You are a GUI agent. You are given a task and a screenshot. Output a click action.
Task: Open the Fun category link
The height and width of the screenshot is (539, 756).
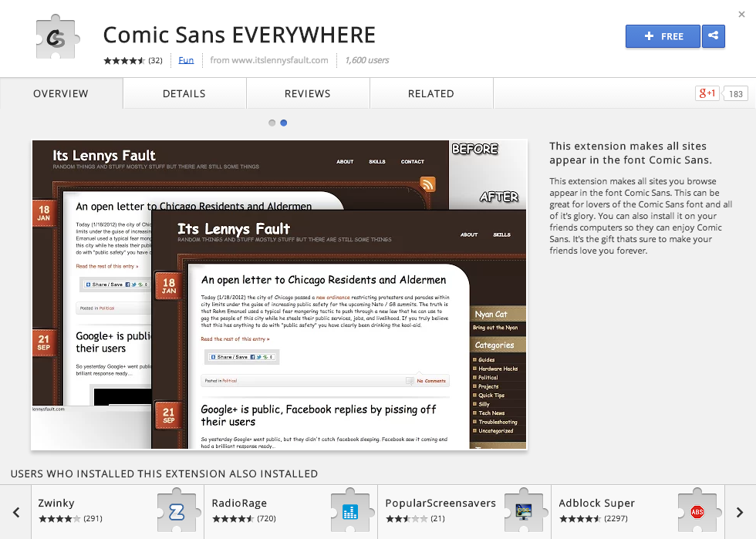[x=186, y=60]
